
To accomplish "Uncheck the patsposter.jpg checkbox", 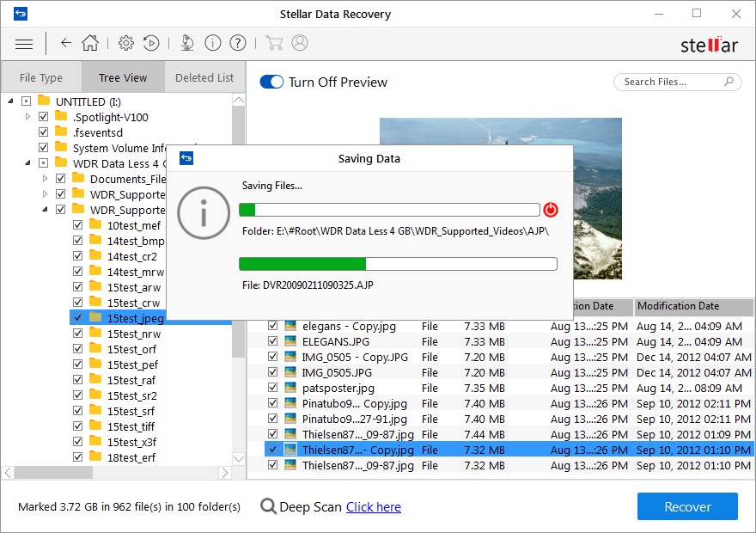I will click(273, 388).
